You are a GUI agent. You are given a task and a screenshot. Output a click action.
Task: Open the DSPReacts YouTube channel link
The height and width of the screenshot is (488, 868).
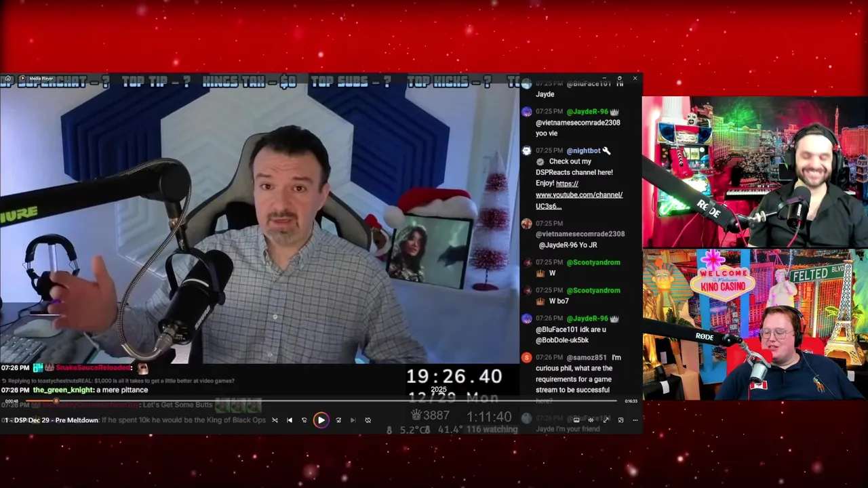click(x=579, y=195)
